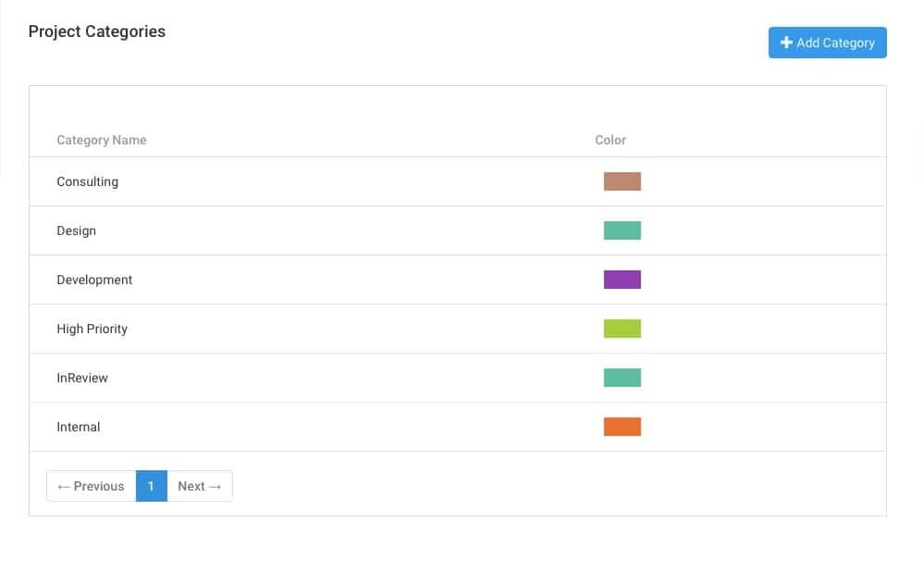The width and height of the screenshot is (924, 573).
Task: Click the purple Development color swatch
Action: click(622, 279)
